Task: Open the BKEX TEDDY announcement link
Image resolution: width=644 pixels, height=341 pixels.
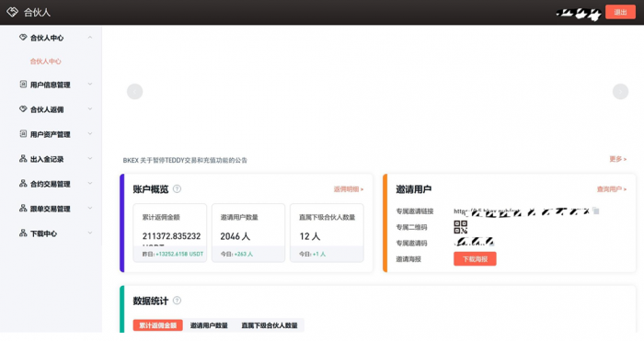Action: pyautogui.click(x=185, y=160)
